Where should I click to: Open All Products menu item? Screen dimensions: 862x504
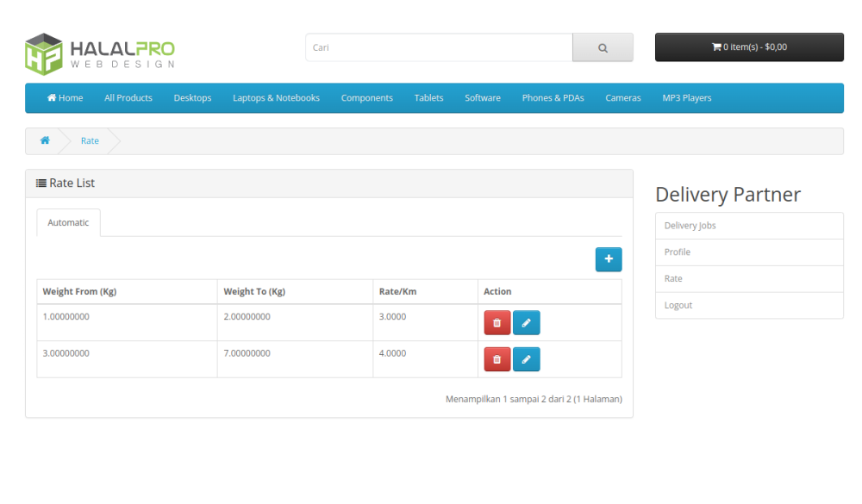click(128, 98)
